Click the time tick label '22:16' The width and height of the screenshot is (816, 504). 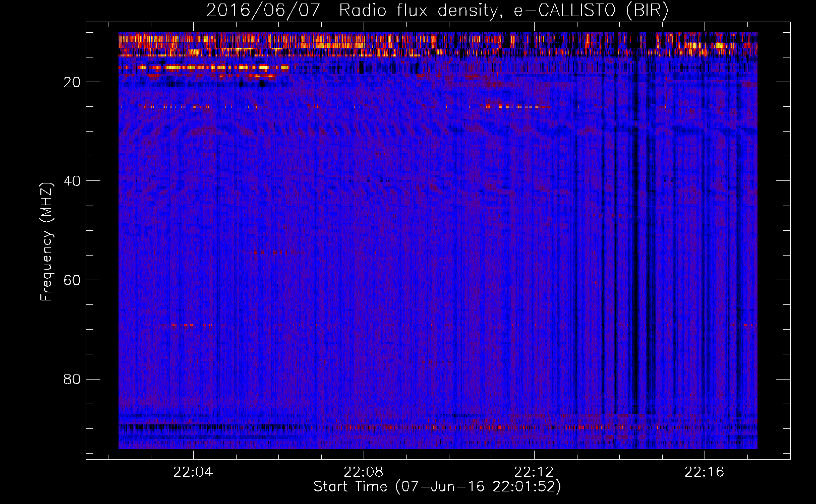click(705, 472)
